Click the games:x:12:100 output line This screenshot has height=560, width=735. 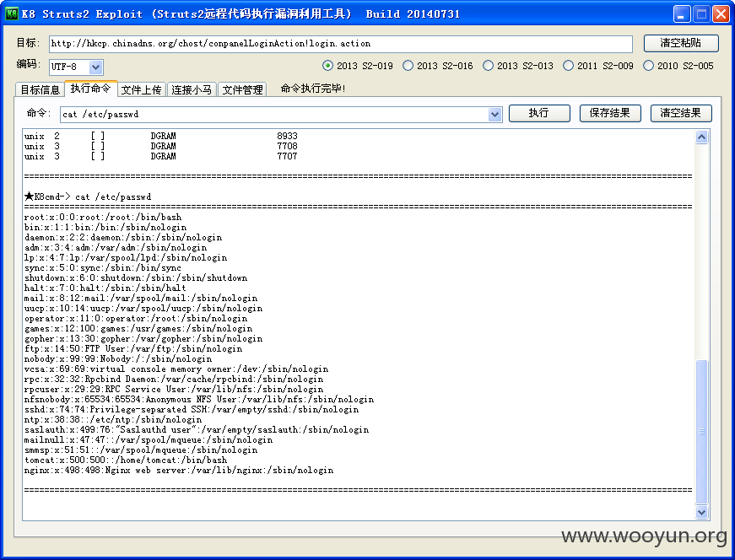[138, 329]
